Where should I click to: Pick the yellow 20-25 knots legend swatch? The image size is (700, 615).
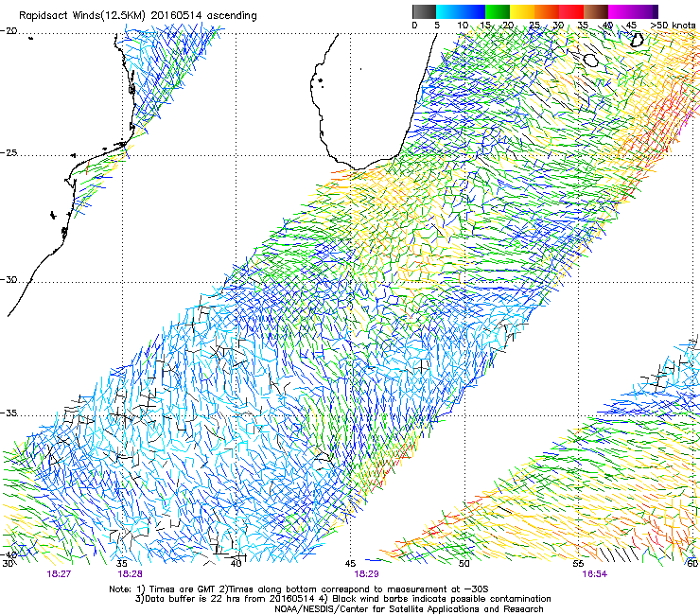pos(522,11)
